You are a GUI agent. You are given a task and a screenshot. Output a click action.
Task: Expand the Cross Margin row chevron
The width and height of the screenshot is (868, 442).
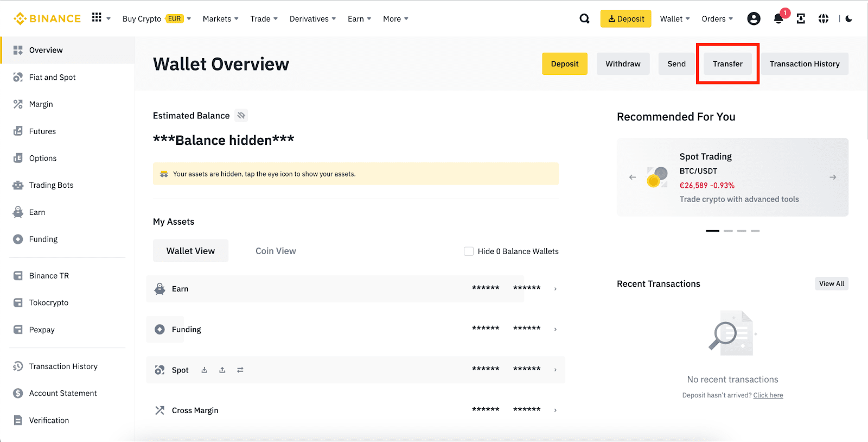click(556, 410)
